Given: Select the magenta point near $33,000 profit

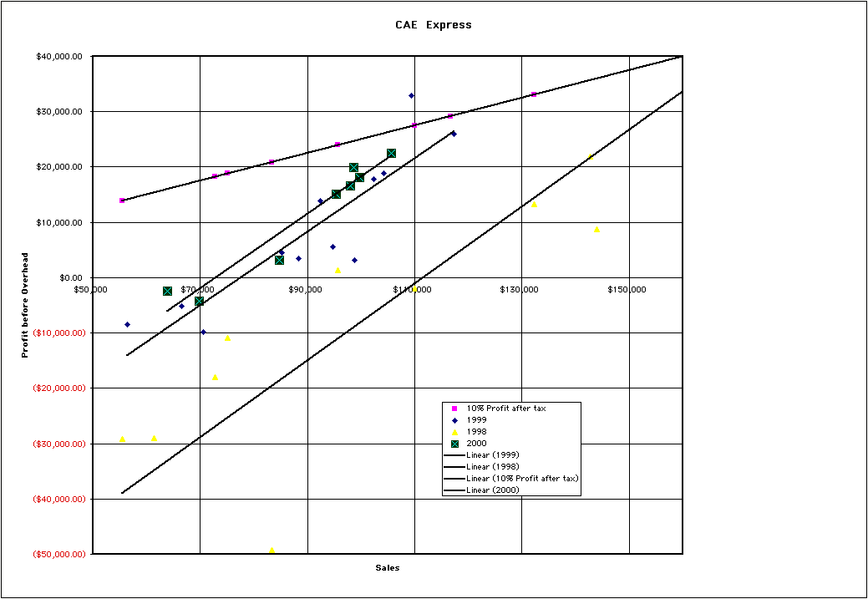Looking at the screenshot, I should [534, 94].
